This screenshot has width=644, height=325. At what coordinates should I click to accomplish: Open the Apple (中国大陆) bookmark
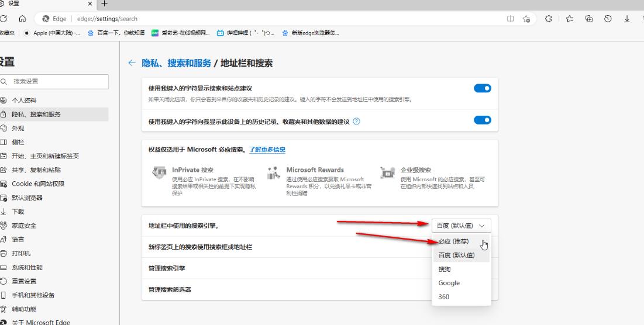click(51, 33)
